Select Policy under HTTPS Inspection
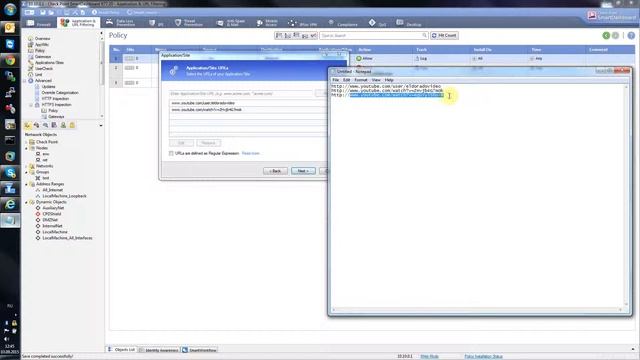This screenshot has width=640, height=360. click(50, 111)
